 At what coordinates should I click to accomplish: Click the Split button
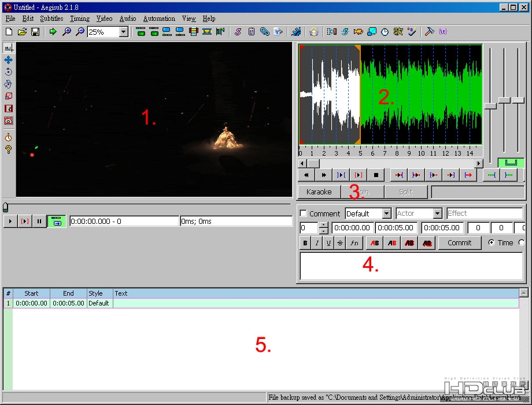(x=406, y=192)
